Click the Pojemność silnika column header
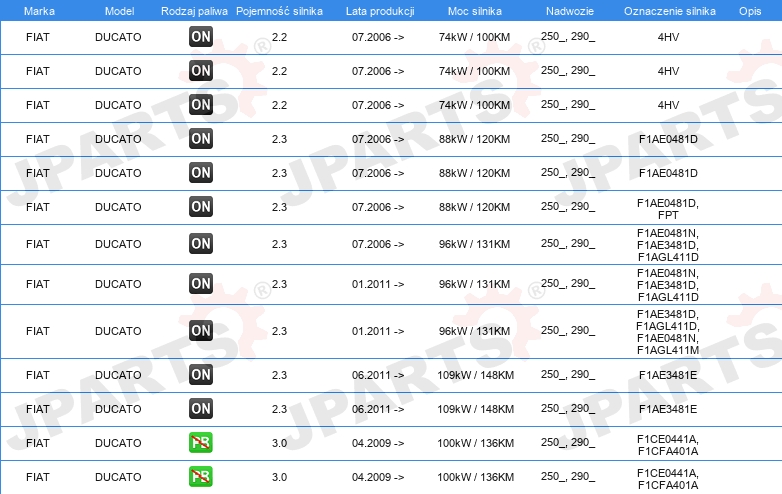This screenshot has height=494, width=782. (x=279, y=11)
